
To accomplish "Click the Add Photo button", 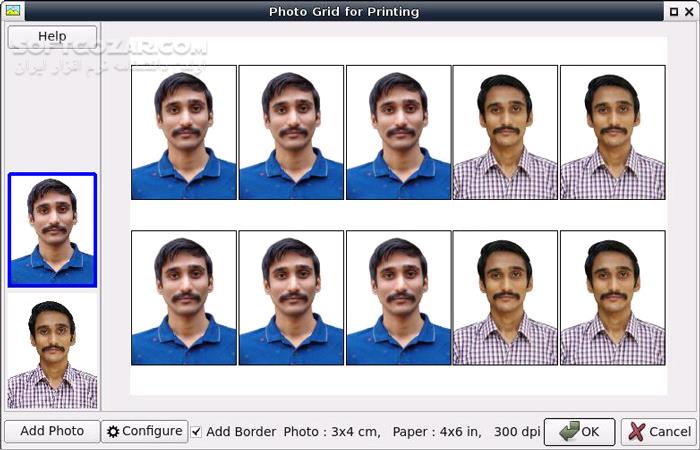I will [x=52, y=431].
